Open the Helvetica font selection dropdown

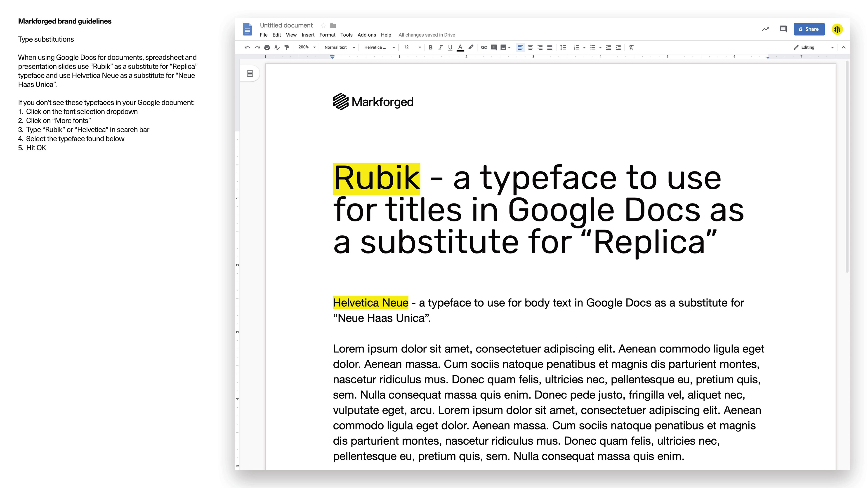[379, 47]
